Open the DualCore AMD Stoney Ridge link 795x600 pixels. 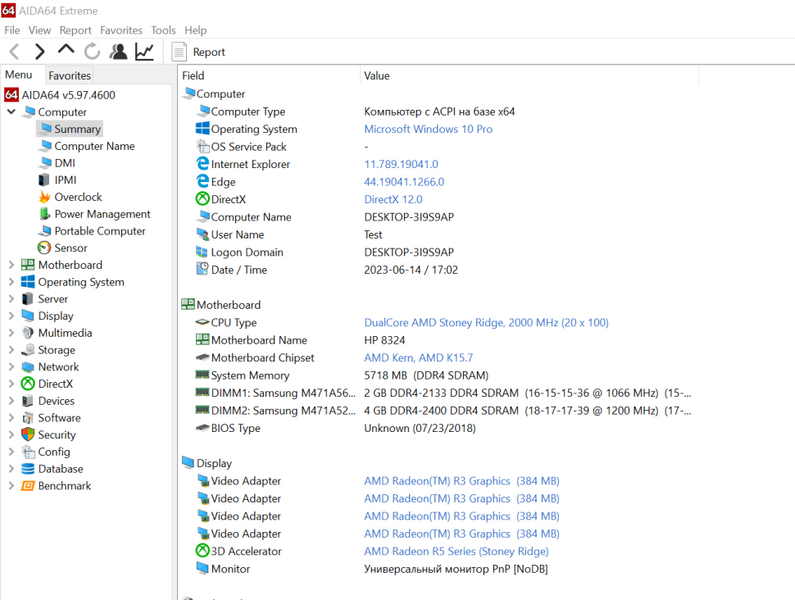coord(486,323)
